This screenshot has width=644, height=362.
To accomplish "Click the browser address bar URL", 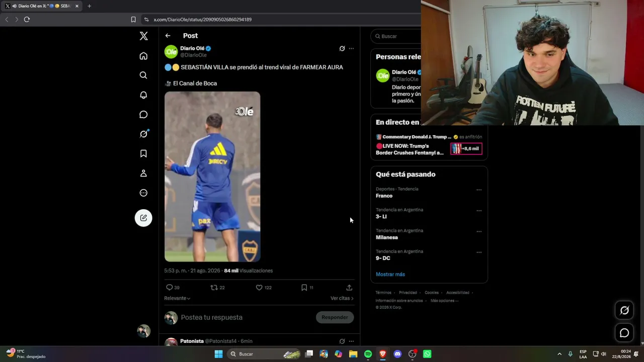I will point(203,20).
